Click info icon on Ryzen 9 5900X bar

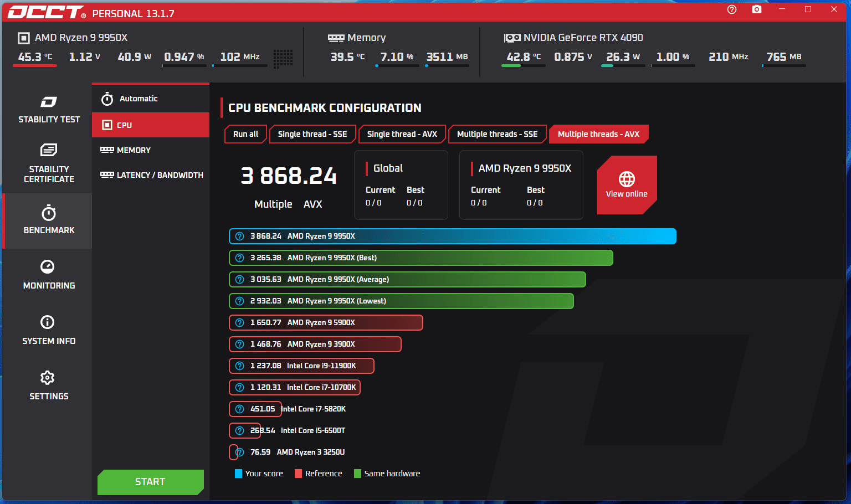tap(239, 322)
